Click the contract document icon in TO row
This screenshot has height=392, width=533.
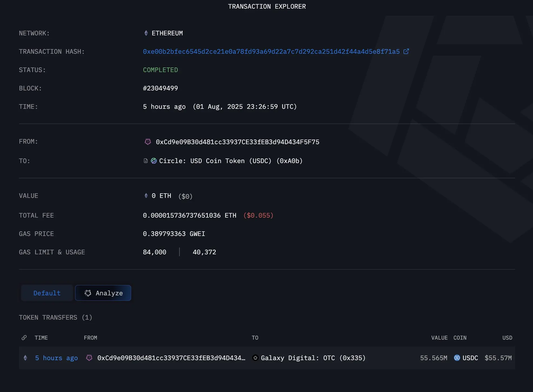[146, 161]
